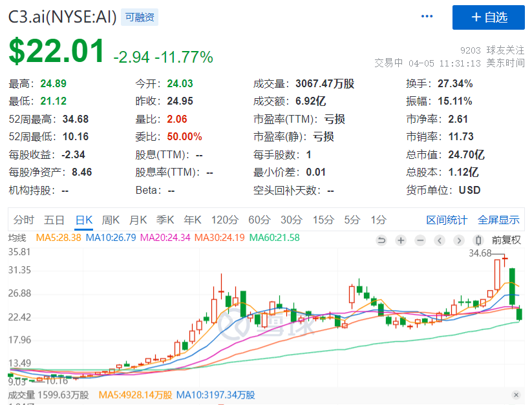
Task: Zoom out the chart with minus icon
Action: (420, 241)
